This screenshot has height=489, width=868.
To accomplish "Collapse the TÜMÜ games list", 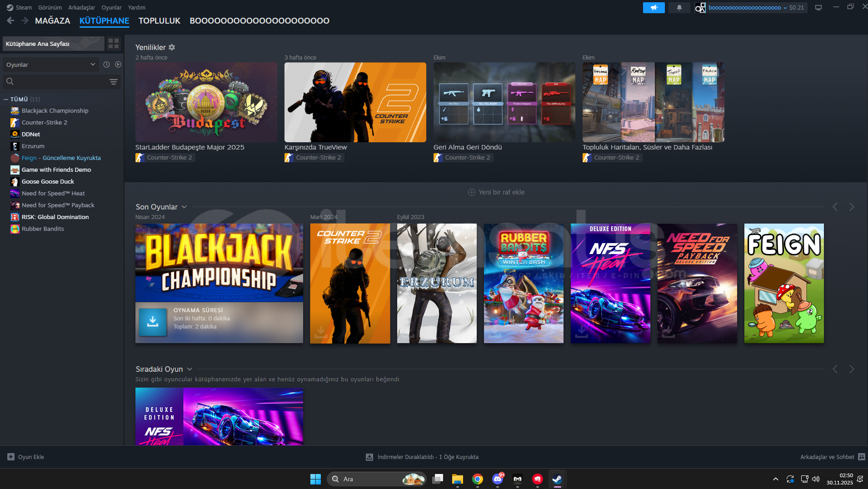I will 6,100.
